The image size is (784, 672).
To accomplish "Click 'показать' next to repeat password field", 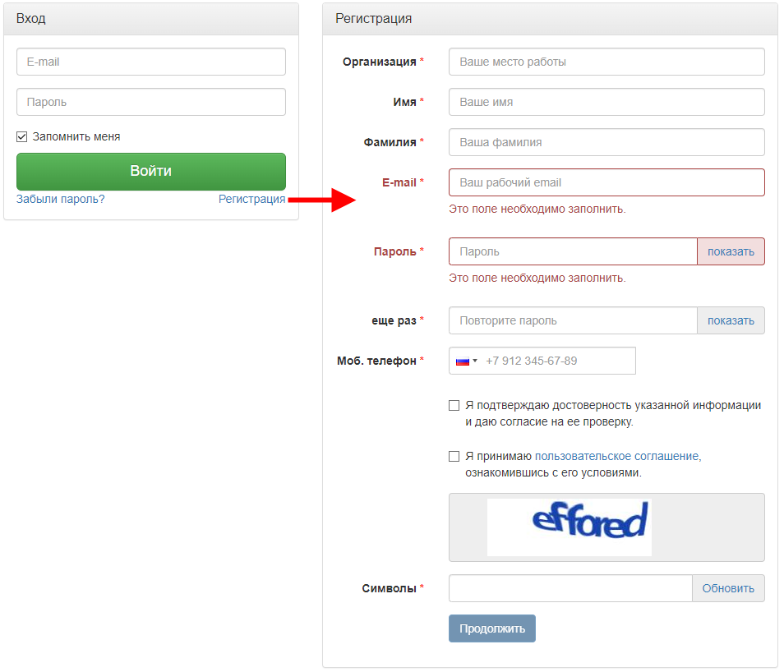I will (731, 320).
